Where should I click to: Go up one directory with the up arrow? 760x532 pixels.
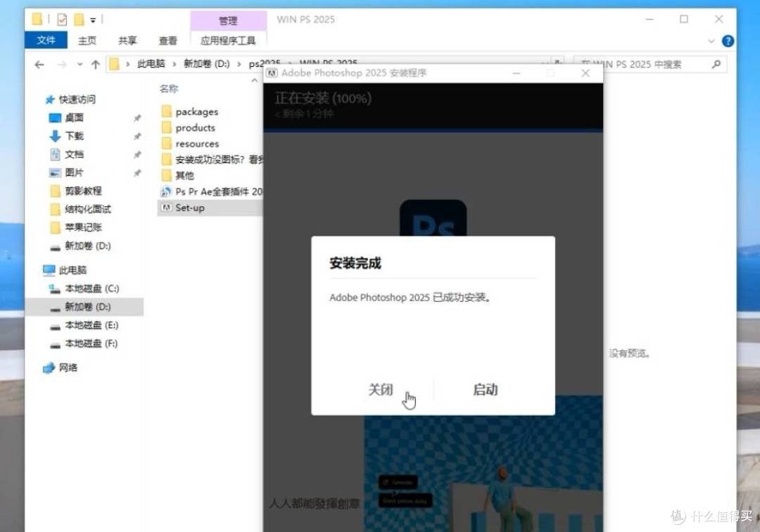tap(95, 64)
